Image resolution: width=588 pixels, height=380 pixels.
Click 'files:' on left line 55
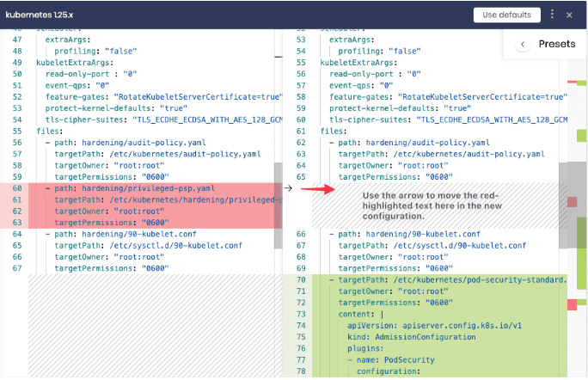(x=50, y=131)
